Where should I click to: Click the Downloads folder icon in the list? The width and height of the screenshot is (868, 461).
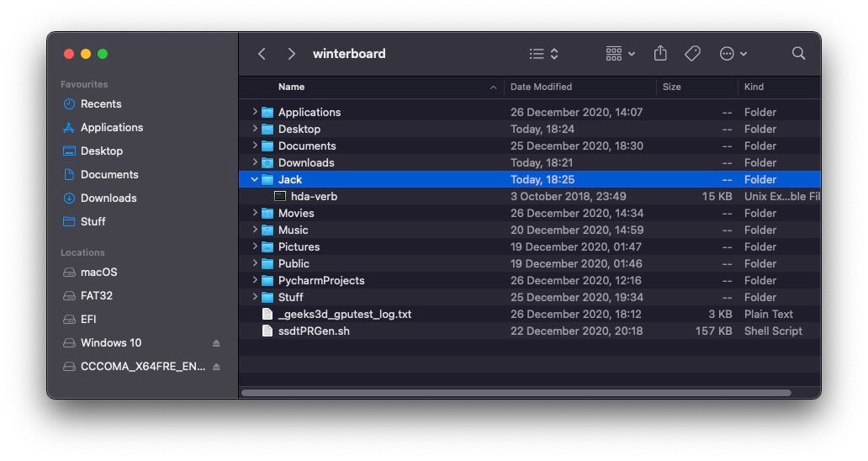pos(267,162)
